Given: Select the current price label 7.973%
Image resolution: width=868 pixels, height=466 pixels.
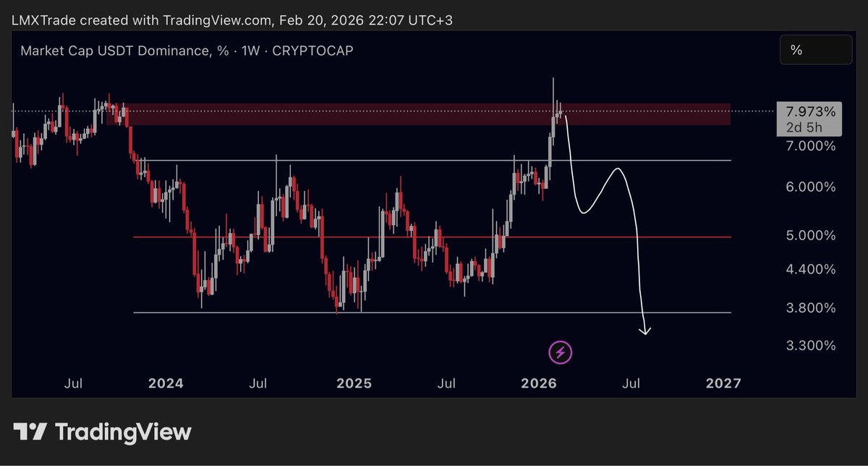Looking at the screenshot, I should point(809,112).
